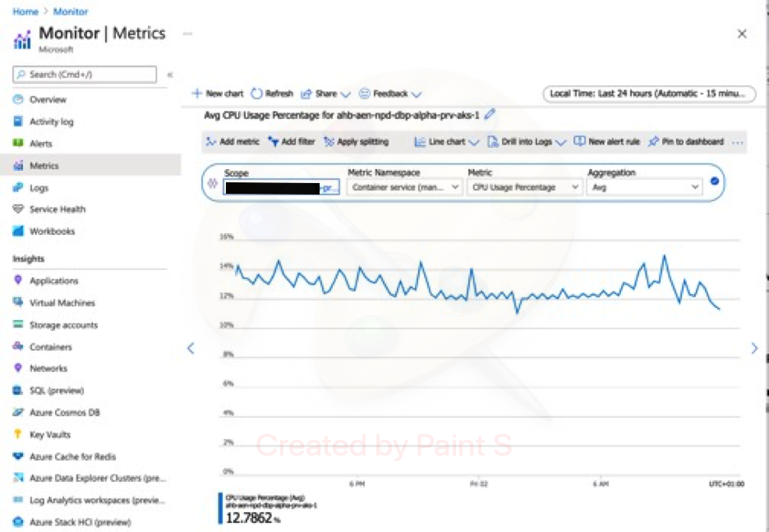Image resolution: width=769 pixels, height=532 pixels.
Task: Open Overview in the sidebar menu
Action: 48,99
